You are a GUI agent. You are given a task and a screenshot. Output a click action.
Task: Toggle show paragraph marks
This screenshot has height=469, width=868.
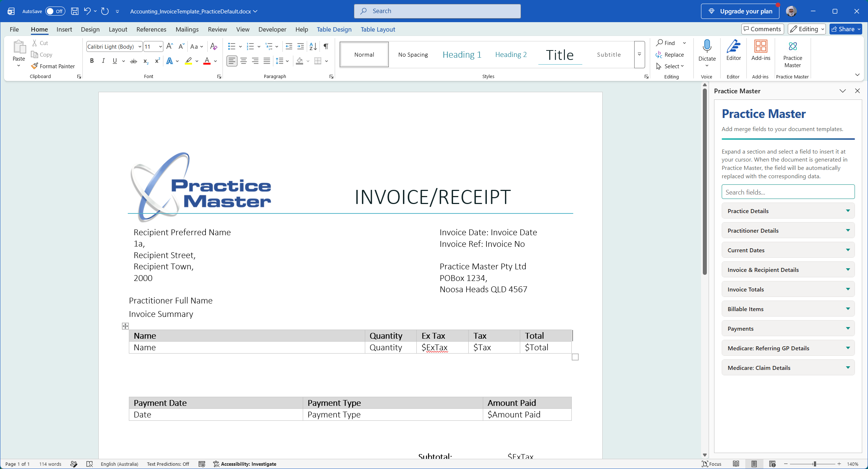[x=326, y=46]
